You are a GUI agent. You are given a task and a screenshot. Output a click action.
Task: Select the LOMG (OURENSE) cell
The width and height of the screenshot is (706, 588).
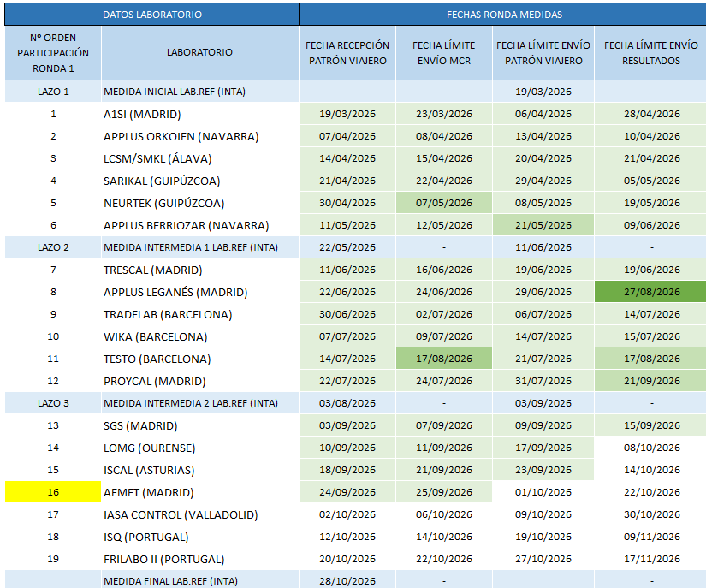[x=200, y=448]
